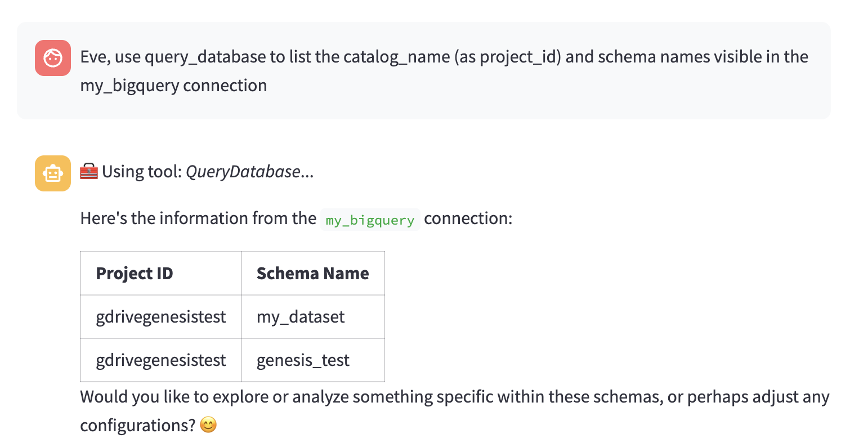Click the green my_bigquery code chip
The height and width of the screenshot is (447, 868).
(x=370, y=220)
